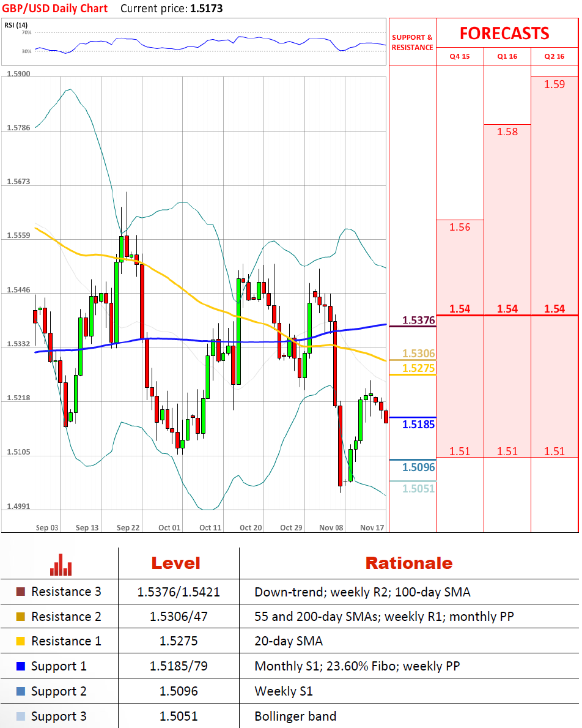The height and width of the screenshot is (728, 582).
Task: Click the Resistance 2 row label
Action: pyautogui.click(x=66, y=617)
